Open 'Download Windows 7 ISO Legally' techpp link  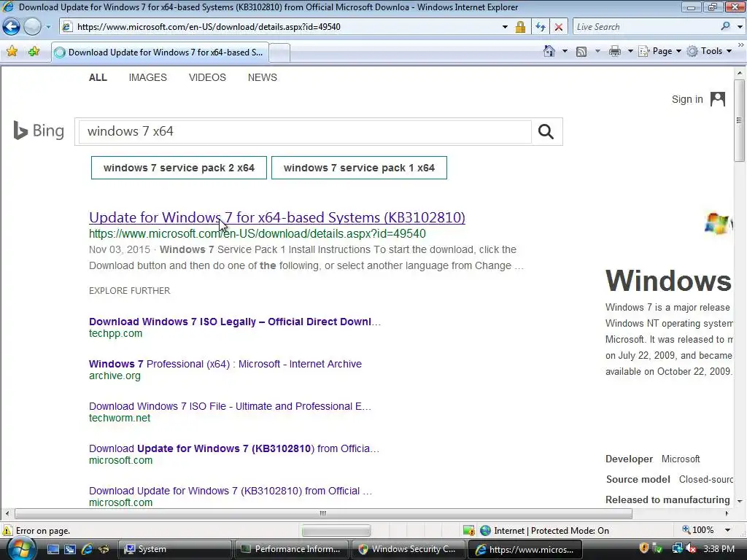point(234,322)
